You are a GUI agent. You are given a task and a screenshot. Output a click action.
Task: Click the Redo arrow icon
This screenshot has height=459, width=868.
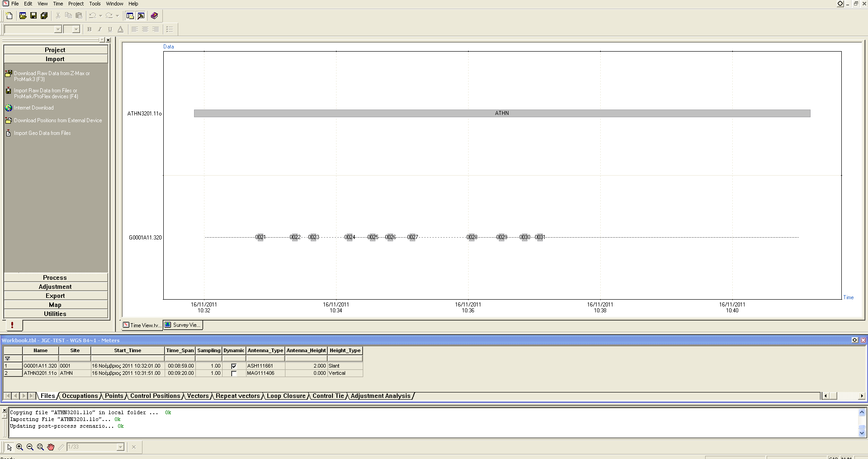(x=109, y=16)
